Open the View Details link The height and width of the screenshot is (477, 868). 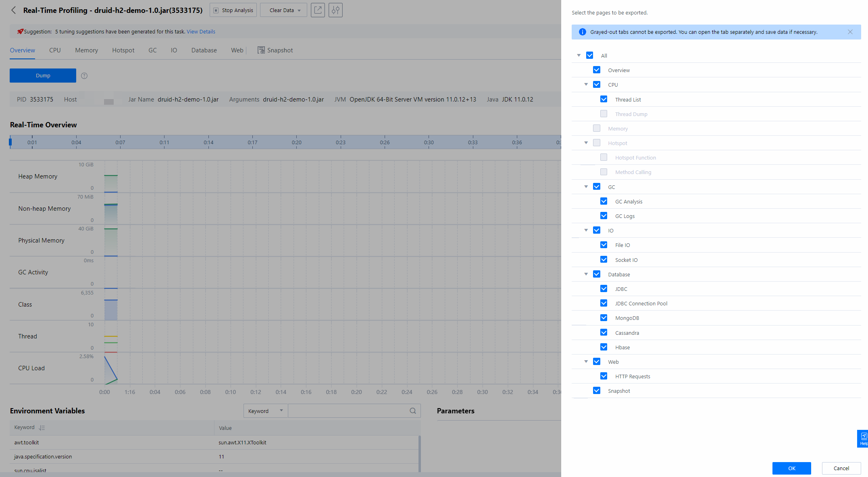201,31
